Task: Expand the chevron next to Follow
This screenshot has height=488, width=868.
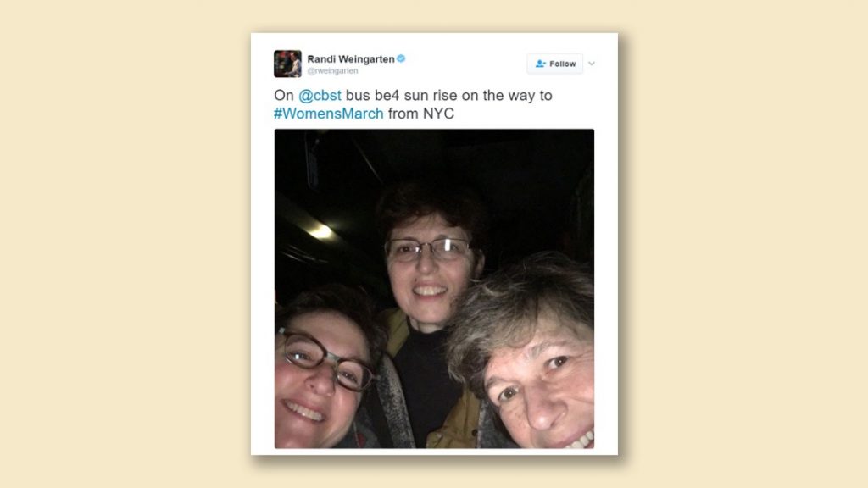Action: coord(592,64)
